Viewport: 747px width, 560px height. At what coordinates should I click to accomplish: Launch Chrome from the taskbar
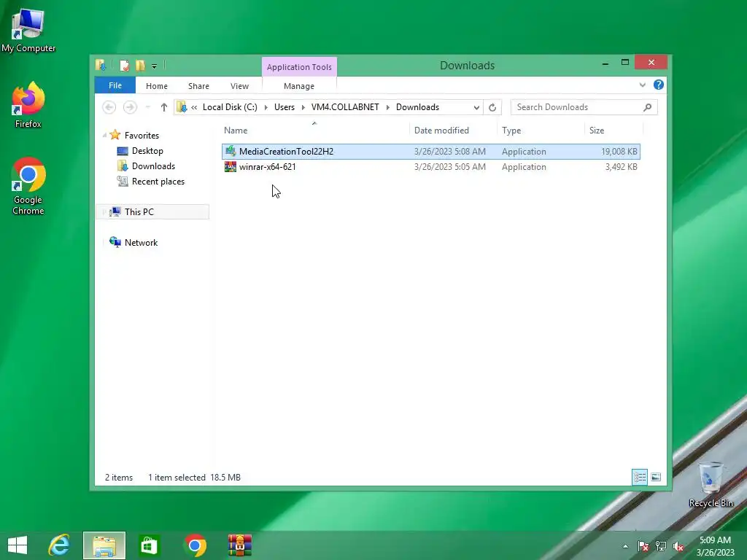[194, 545]
